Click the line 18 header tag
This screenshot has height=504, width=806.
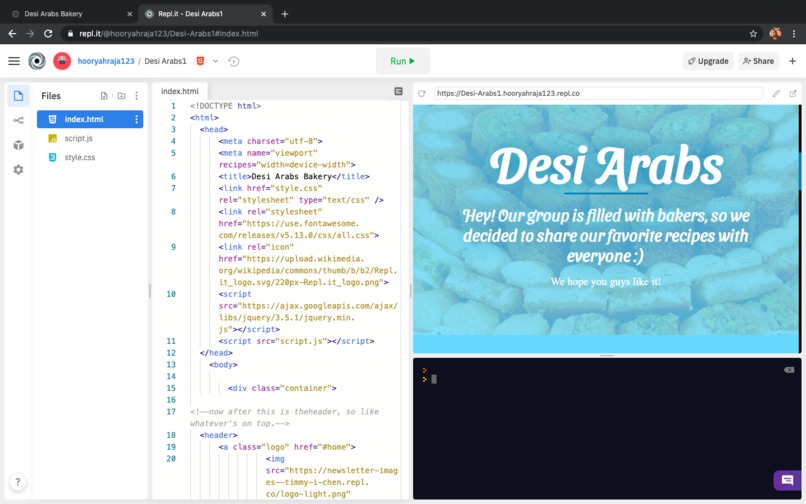(x=218, y=435)
